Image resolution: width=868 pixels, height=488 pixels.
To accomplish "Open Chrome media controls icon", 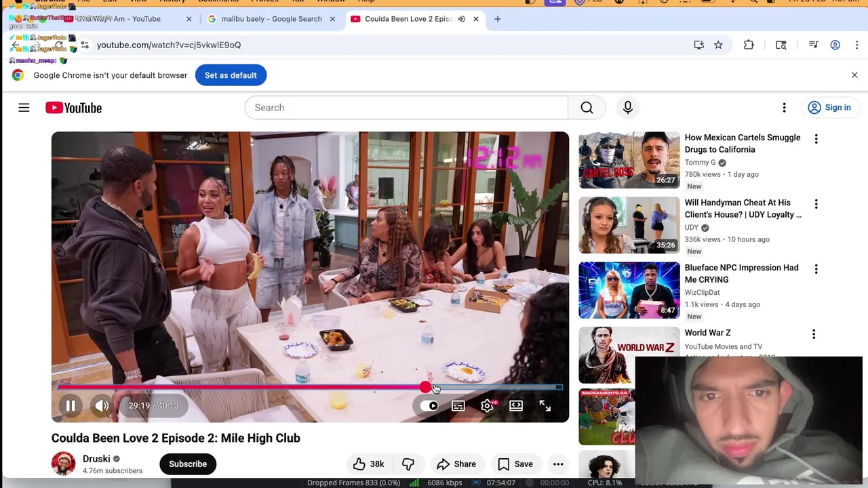I will point(813,45).
